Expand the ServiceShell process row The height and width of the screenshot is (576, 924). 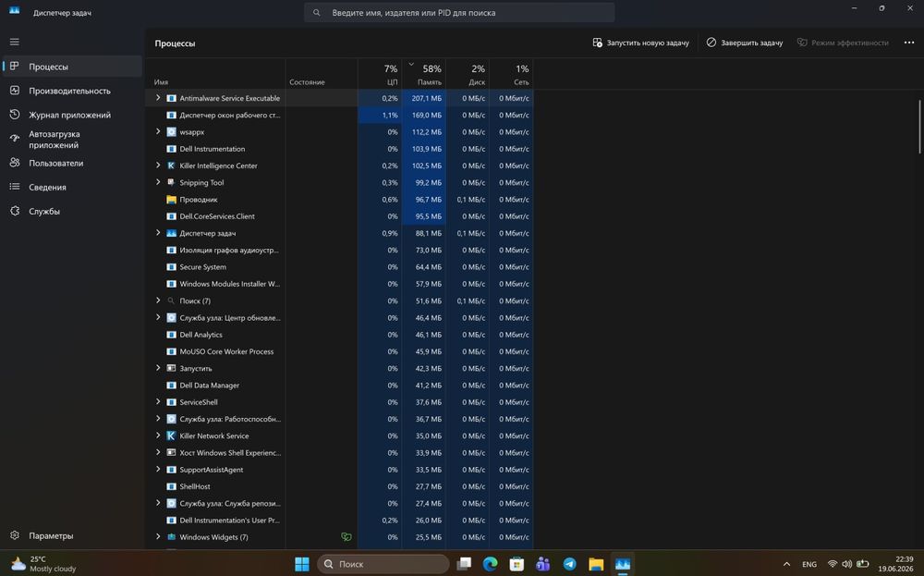click(x=158, y=402)
